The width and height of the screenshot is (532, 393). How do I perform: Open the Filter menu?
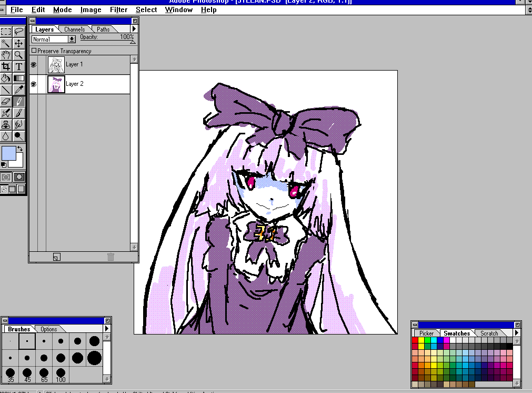point(118,10)
